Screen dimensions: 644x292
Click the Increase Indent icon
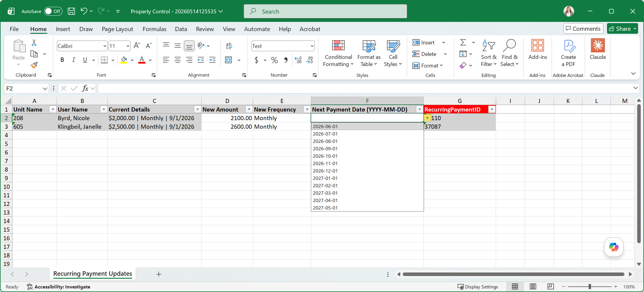(212, 60)
